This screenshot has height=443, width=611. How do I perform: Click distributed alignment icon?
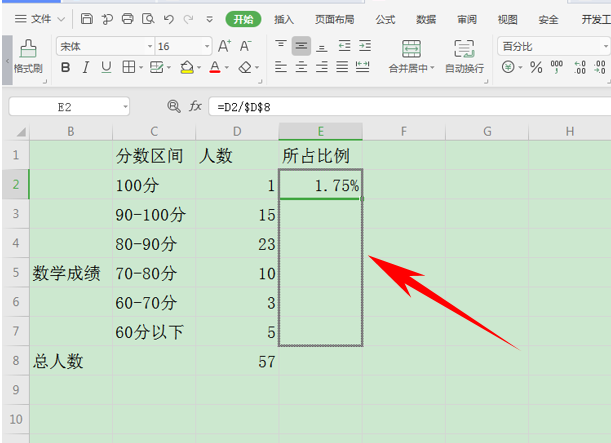coord(362,67)
